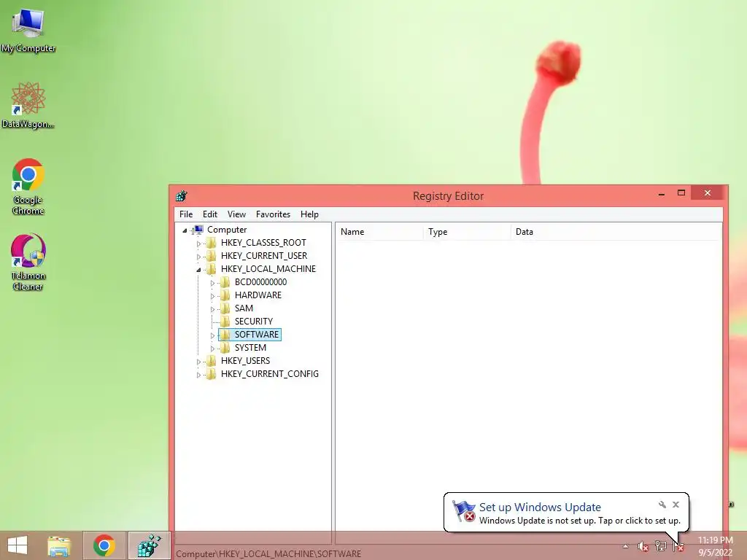The height and width of the screenshot is (560, 747).
Task: Open Chrome from the taskbar
Action: pyautogui.click(x=104, y=545)
